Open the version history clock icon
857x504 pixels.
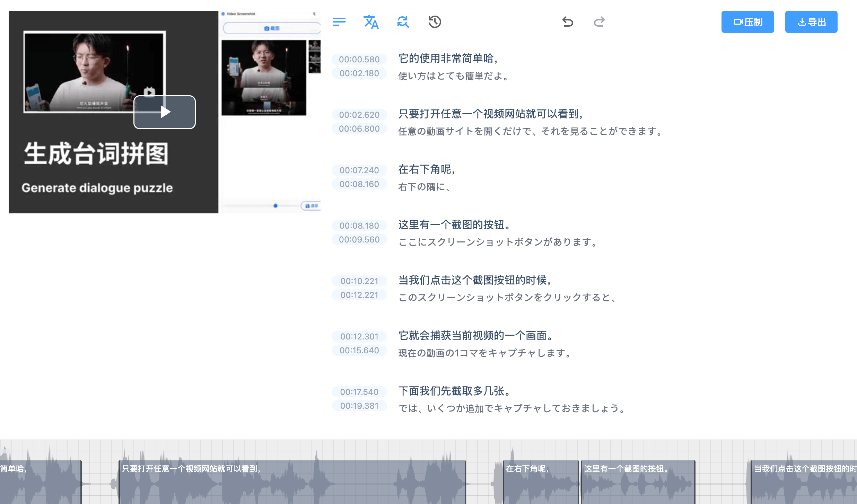click(435, 22)
